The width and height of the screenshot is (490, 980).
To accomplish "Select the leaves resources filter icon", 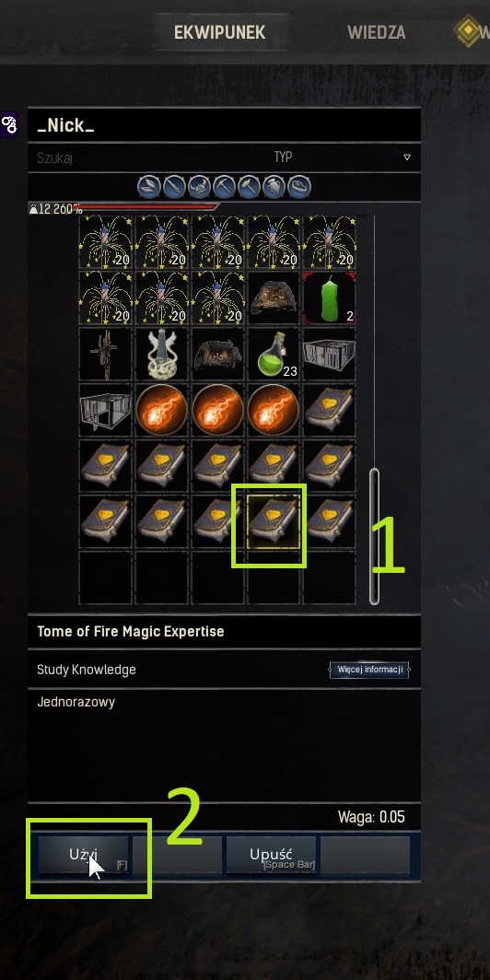I will 149,186.
